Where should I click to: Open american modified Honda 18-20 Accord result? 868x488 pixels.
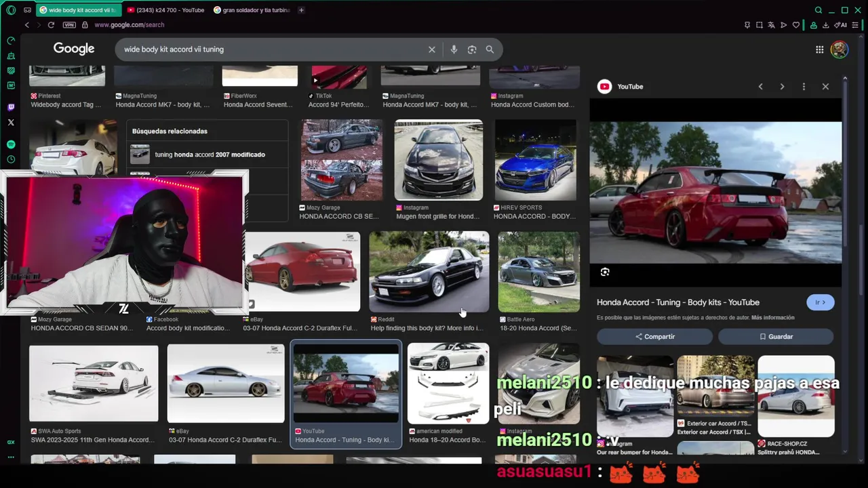pyautogui.click(x=448, y=384)
